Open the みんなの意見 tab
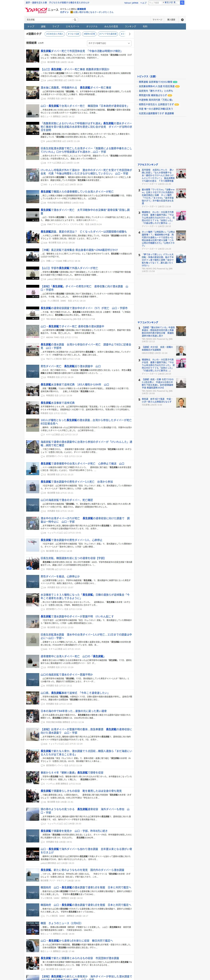Screen dimensions: 210x980 (111, 27)
